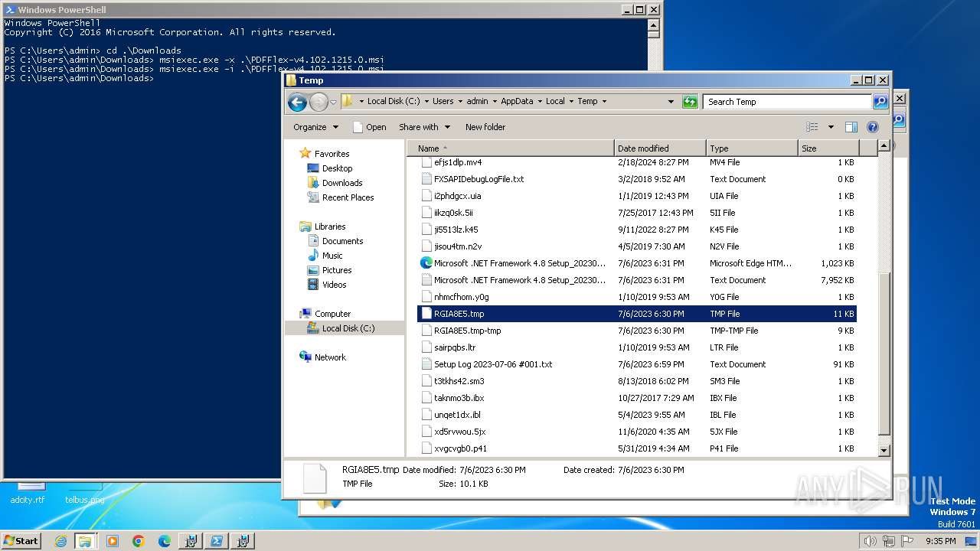Open Google Chrome from the taskbar

[139, 541]
